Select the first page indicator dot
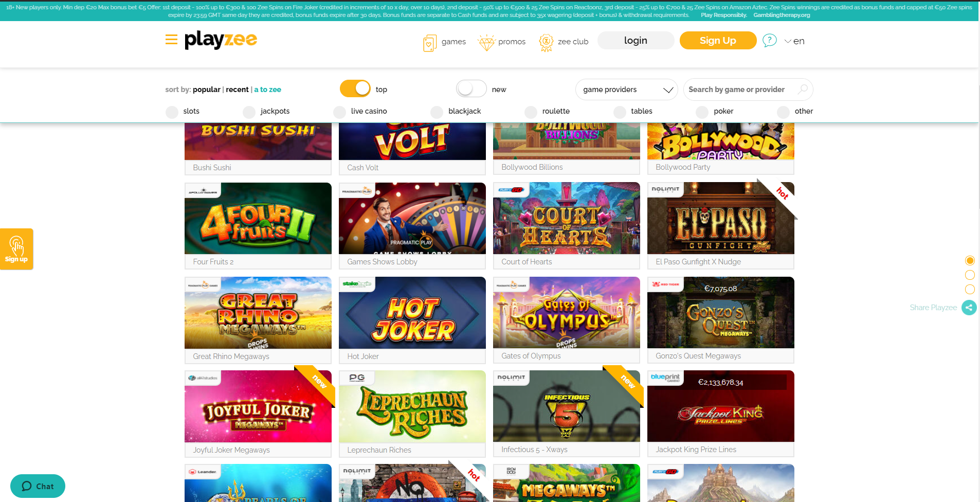The width and height of the screenshot is (980, 502). (x=970, y=260)
